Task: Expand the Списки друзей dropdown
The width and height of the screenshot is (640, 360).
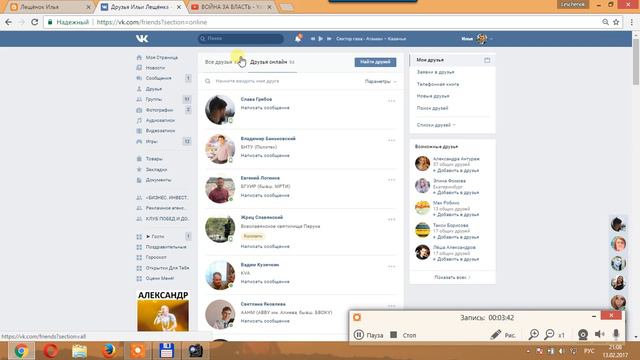Action: pyautogui.click(x=436, y=125)
